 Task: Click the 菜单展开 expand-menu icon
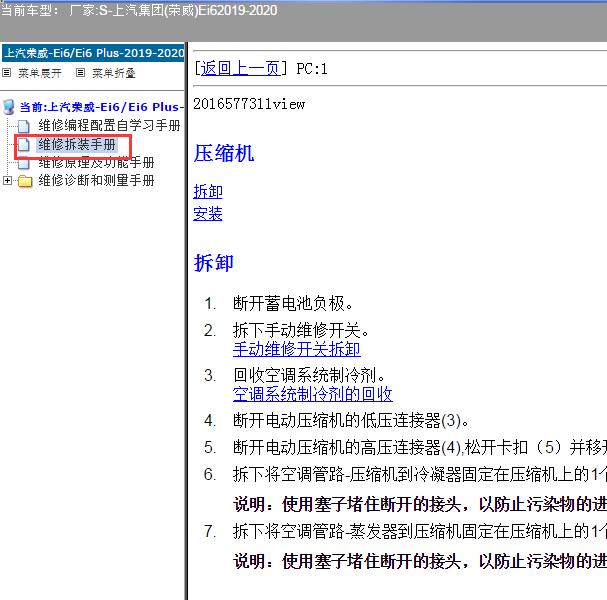(7, 72)
